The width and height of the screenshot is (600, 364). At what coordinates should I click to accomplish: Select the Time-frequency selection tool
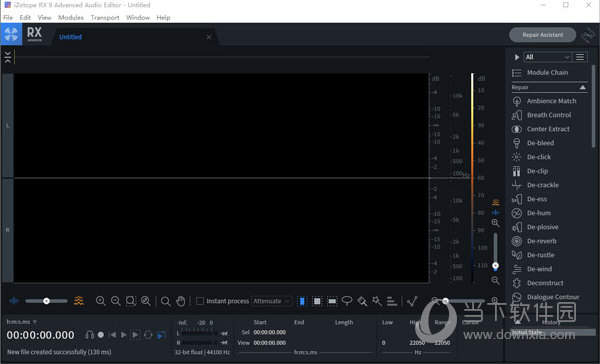(317, 301)
